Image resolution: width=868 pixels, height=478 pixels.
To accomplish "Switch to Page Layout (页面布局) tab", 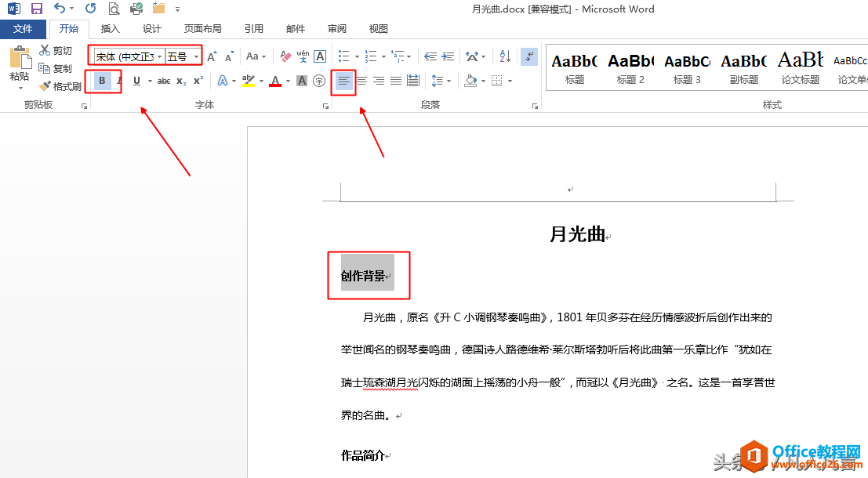I will click(202, 29).
